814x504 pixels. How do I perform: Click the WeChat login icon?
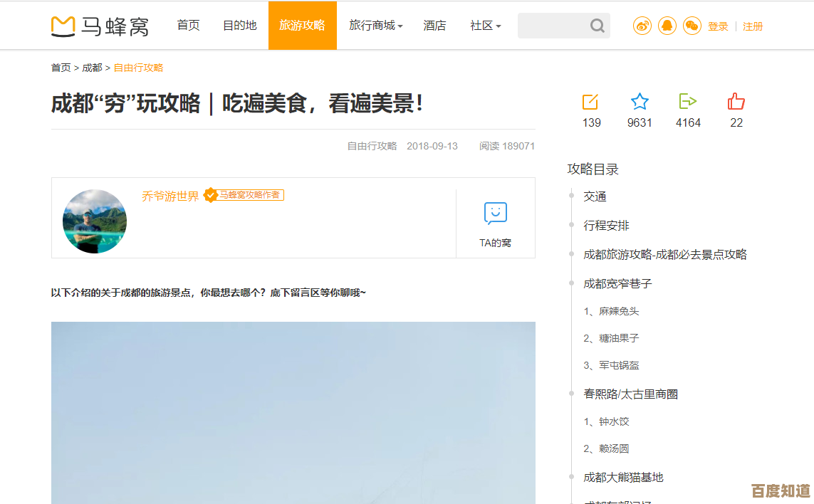click(x=692, y=26)
